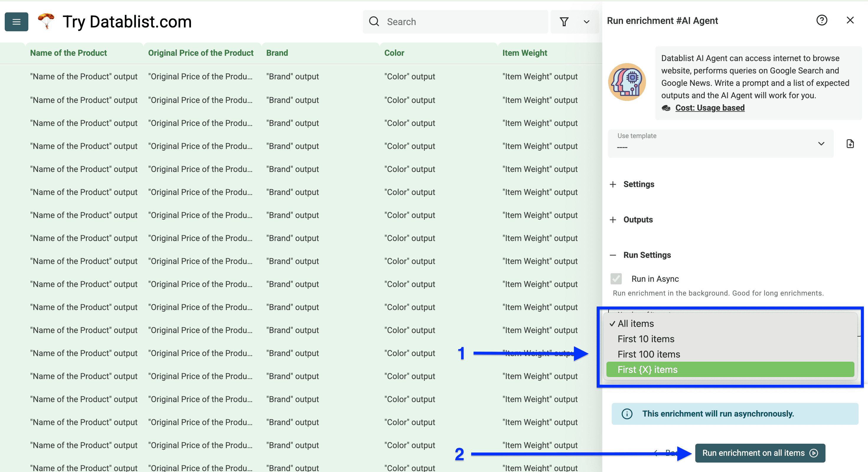Click the AI Agent avatar illustration
868x472 pixels.
point(627,82)
